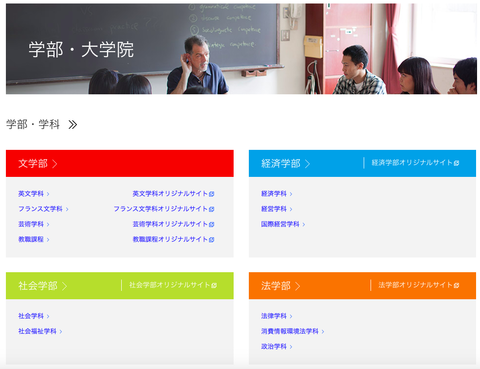Click the arrow after 教職課程
This screenshot has height=369, width=480.
[48, 240]
